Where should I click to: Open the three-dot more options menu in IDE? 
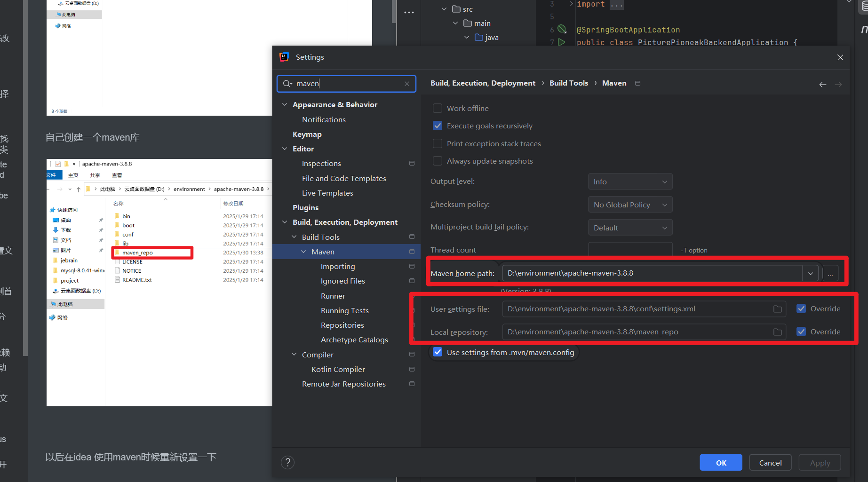[409, 13]
